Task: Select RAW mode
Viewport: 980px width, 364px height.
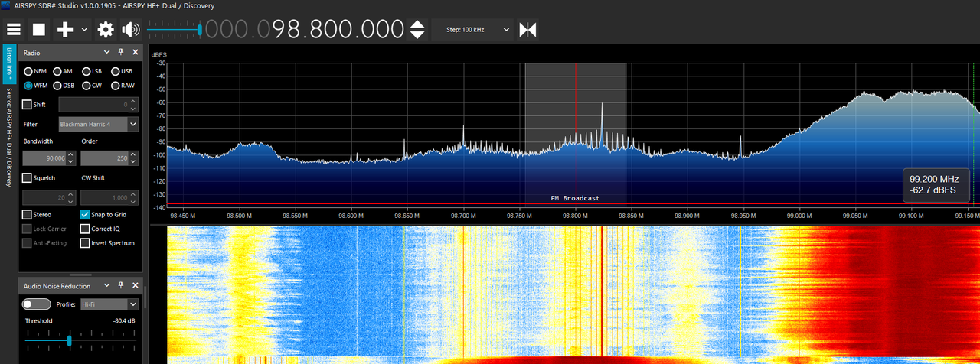Action: click(x=122, y=86)
